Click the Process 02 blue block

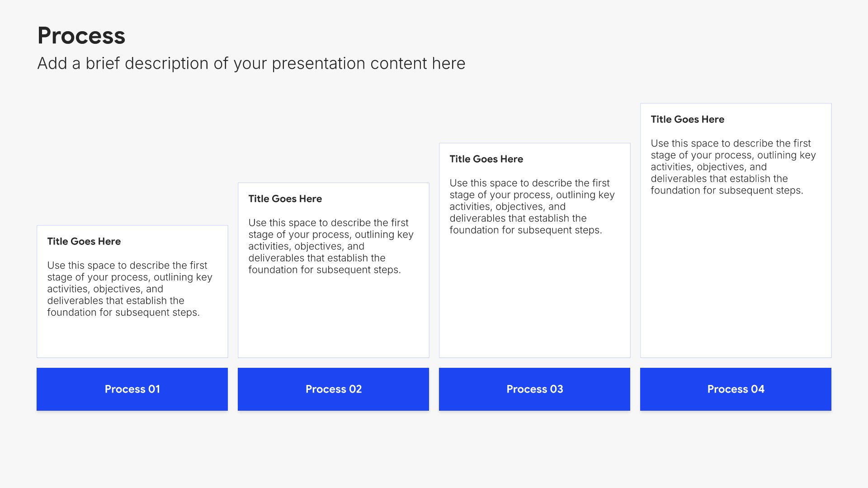coord(333,389)
